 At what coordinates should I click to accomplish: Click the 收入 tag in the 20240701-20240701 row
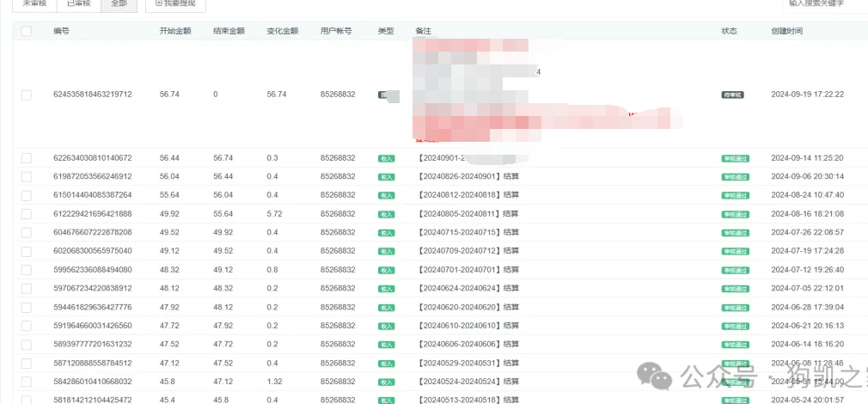(x=386, y=270)
